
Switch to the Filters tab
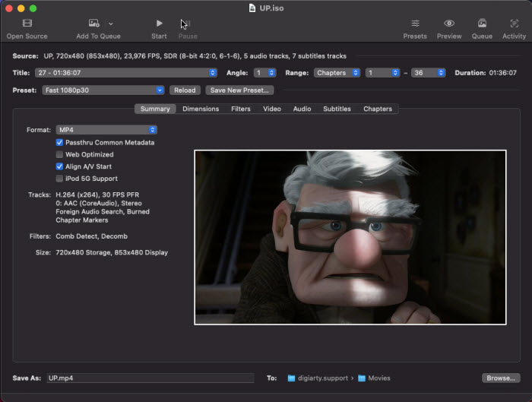241,109
